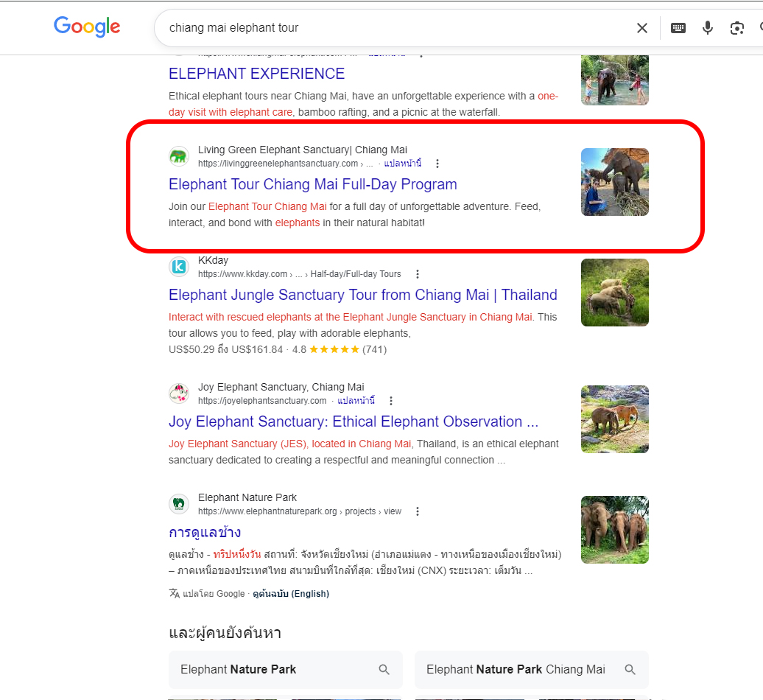Viewport: 763px width, 700px height.
Task: Click the search field with elephant tour query
Action: (390, 28)
